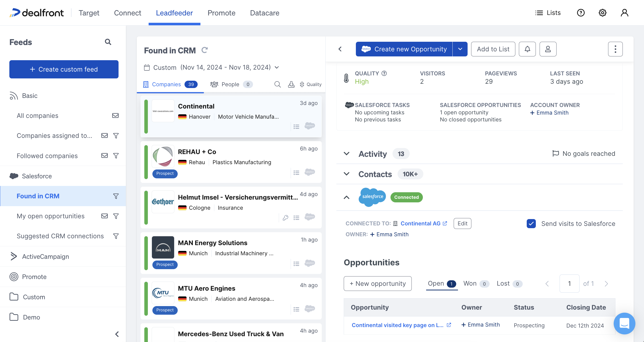Switch to the People tab
The height and width of the screenshot is (342, 644).
[x=230, y=84]
